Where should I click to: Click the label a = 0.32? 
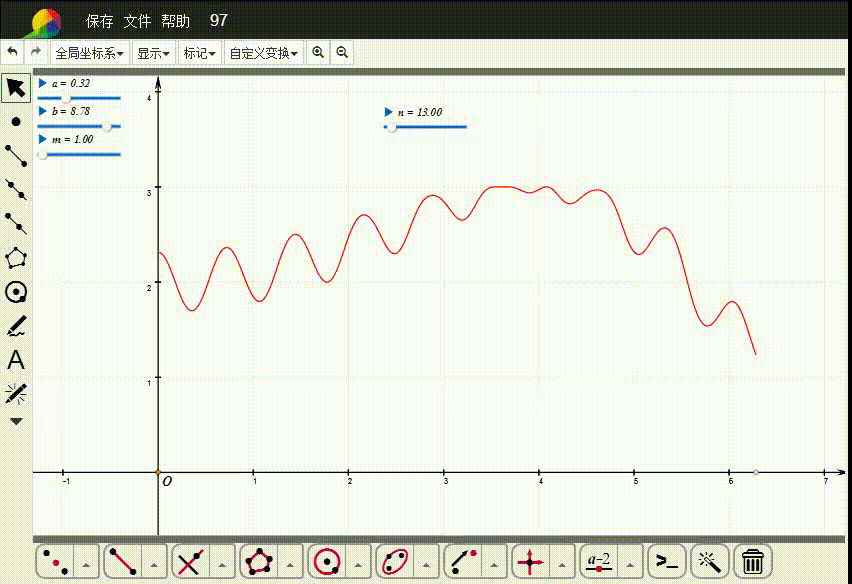click(x=71, y=83)
